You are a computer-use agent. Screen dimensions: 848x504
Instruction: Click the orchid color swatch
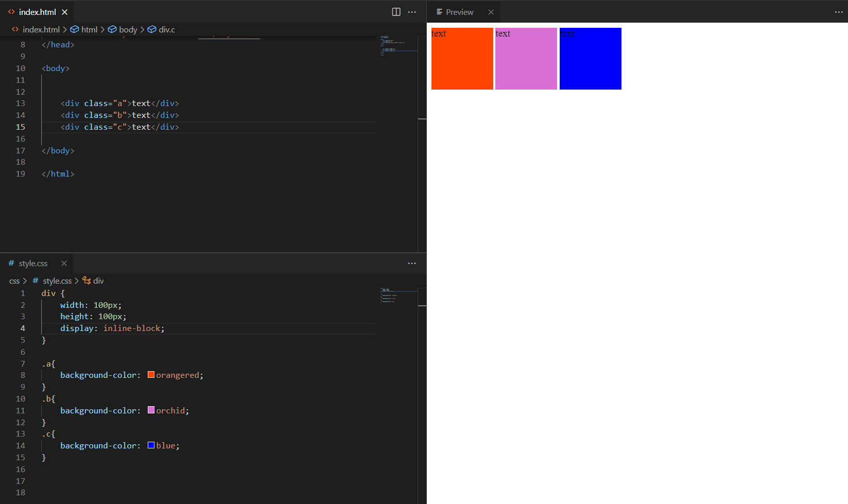click(x=150, y=410)
